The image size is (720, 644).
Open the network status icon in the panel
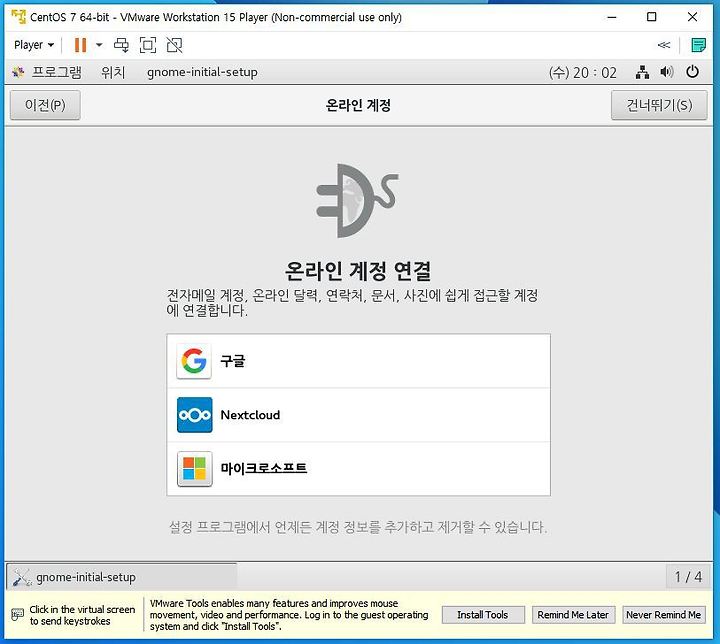coord(642,72)
